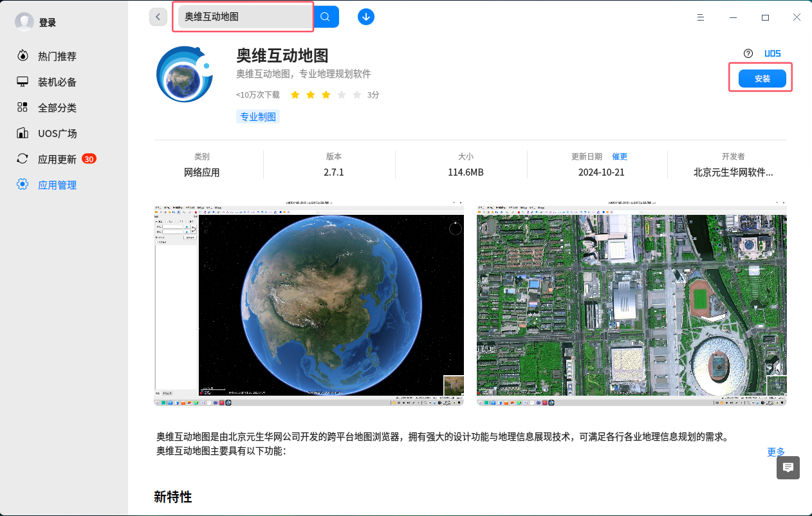Click the developer name 北京元生华网软件
Viewport: 812px width, 516px height.
[734, 172]
